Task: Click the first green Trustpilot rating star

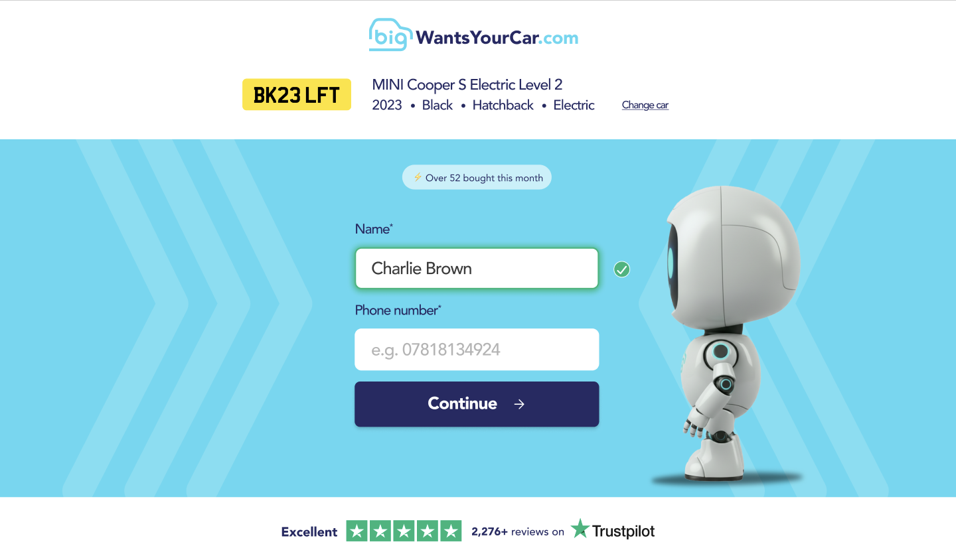Action: coord(357,531)
